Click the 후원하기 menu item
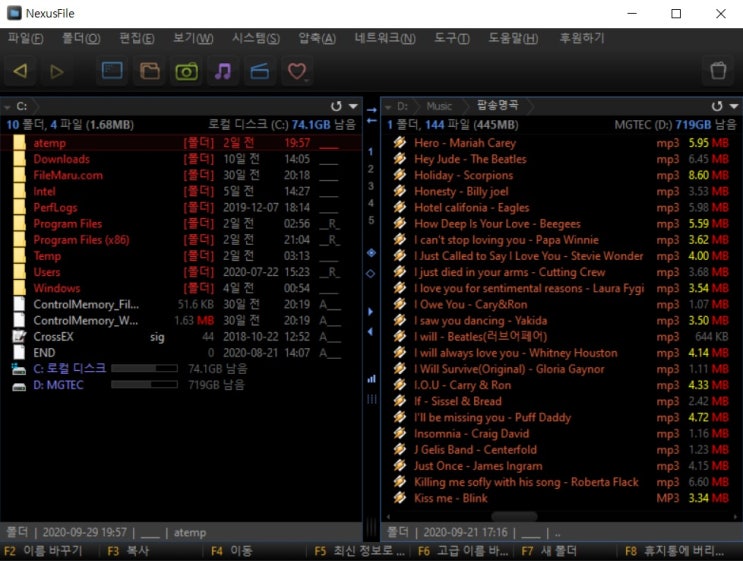The height and width of the screenshot is (561, 743). click(x=582, y=38)
